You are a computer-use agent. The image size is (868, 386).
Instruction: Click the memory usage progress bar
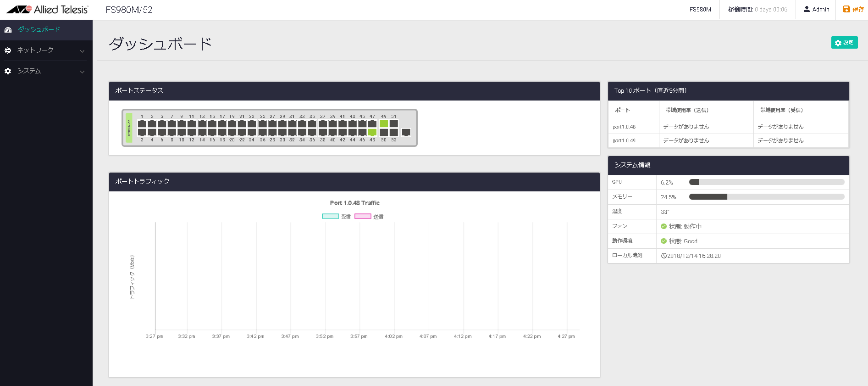tap(766, 197)
